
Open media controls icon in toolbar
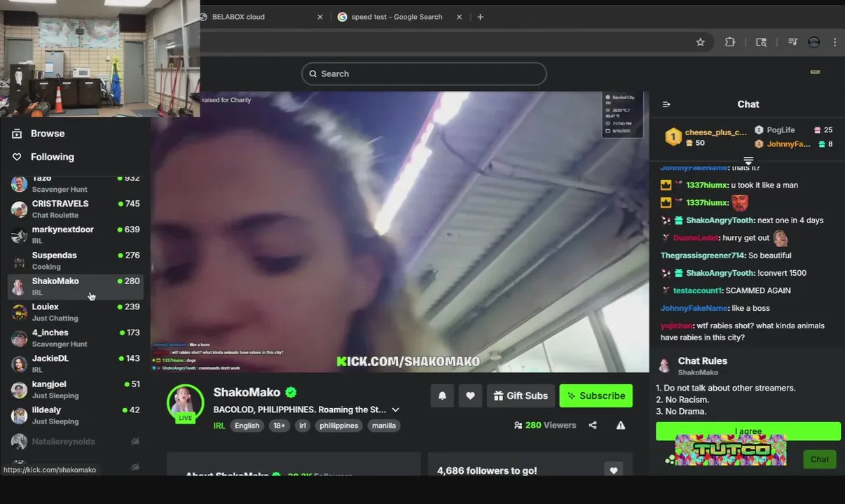792,42
